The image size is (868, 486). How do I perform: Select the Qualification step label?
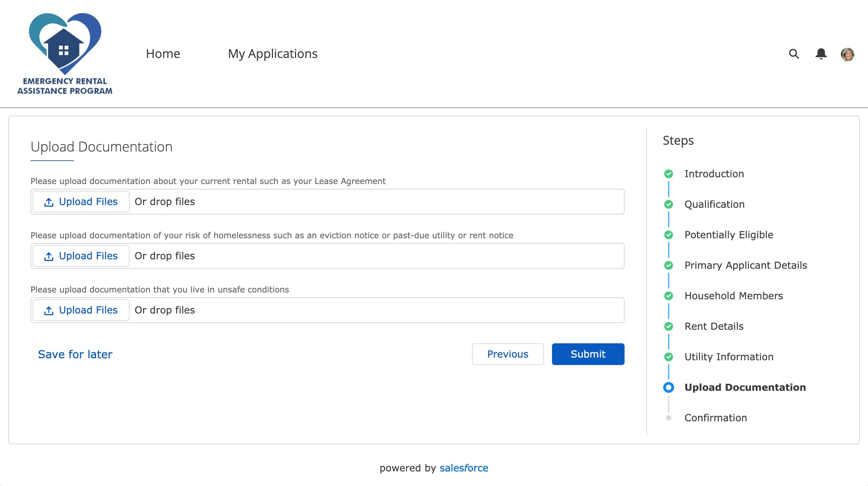pos(714,204)
